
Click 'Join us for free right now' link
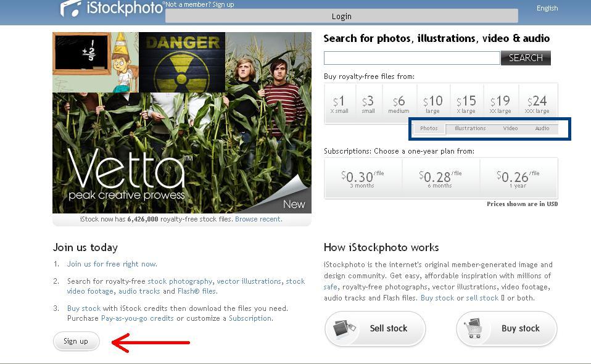click(x=112, y=264)
